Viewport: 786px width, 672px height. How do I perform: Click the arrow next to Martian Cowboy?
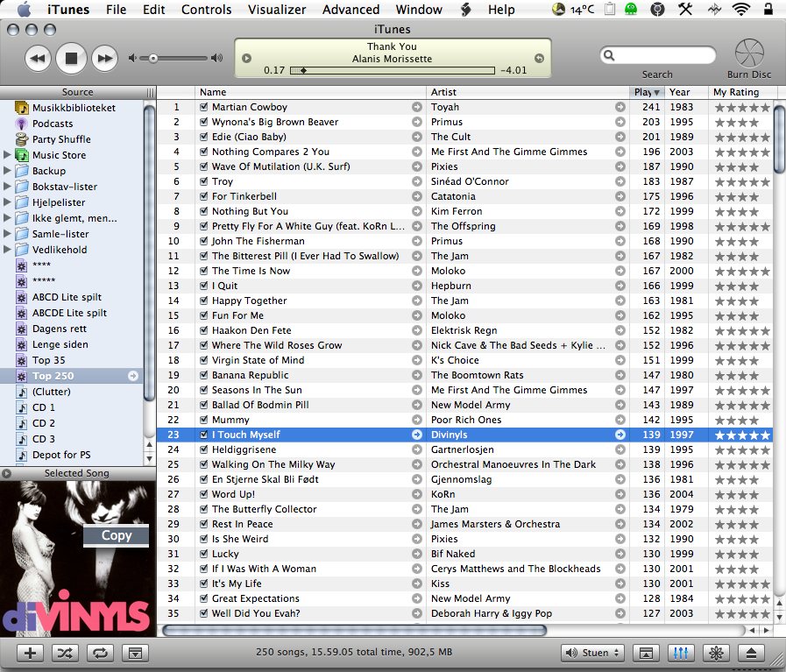pyautogui.click(x=417, y=107)
